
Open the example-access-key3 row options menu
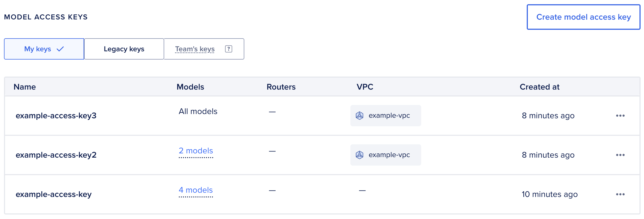click(x=620, y=115)
